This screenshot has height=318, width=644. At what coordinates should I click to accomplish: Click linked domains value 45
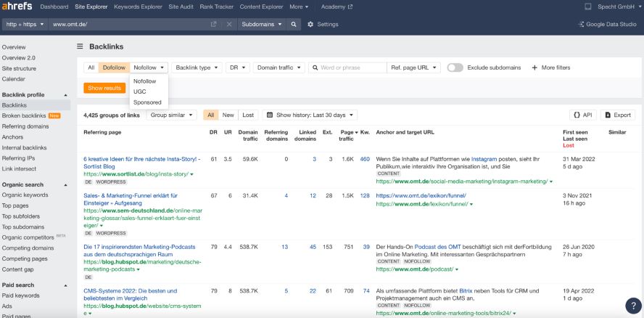[313, 247]
